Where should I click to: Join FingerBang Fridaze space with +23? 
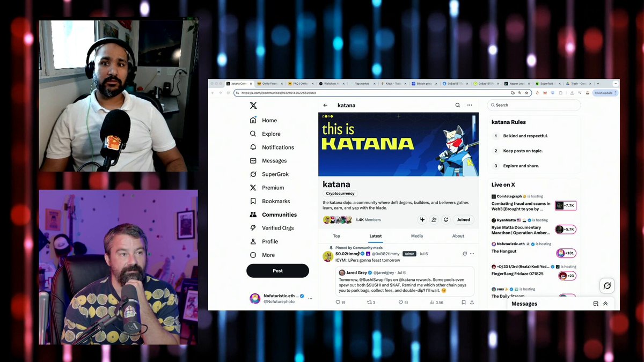tap(567, 276)
